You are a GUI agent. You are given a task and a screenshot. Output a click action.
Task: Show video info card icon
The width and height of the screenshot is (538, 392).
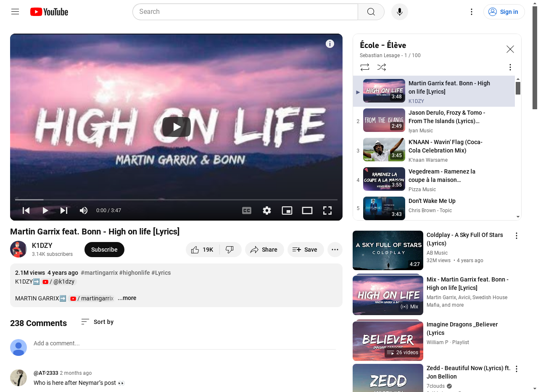(330, 44)
